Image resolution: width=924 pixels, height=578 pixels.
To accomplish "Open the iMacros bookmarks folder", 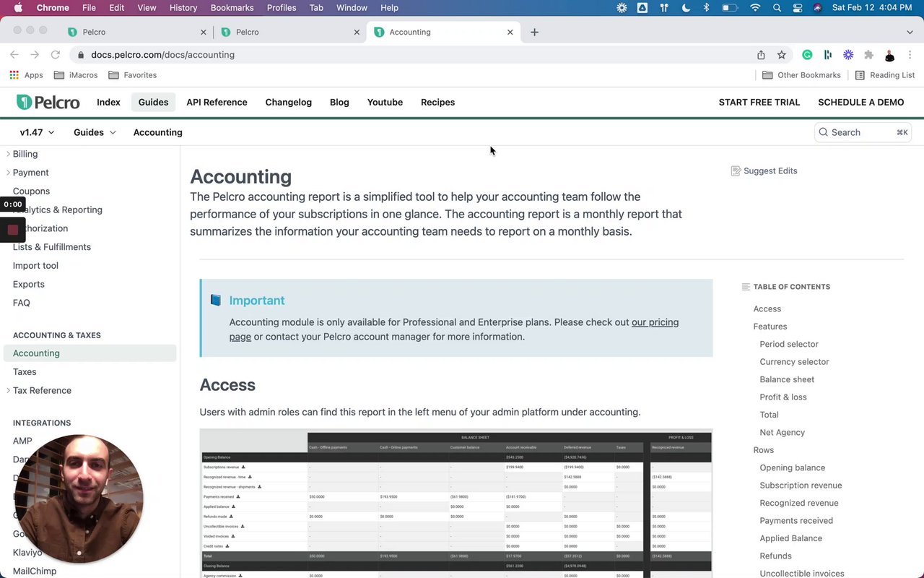I will coord(75,75).
